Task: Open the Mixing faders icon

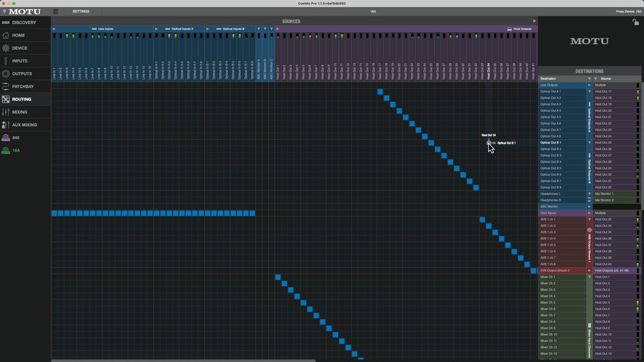Action: [x=5, y=112]
